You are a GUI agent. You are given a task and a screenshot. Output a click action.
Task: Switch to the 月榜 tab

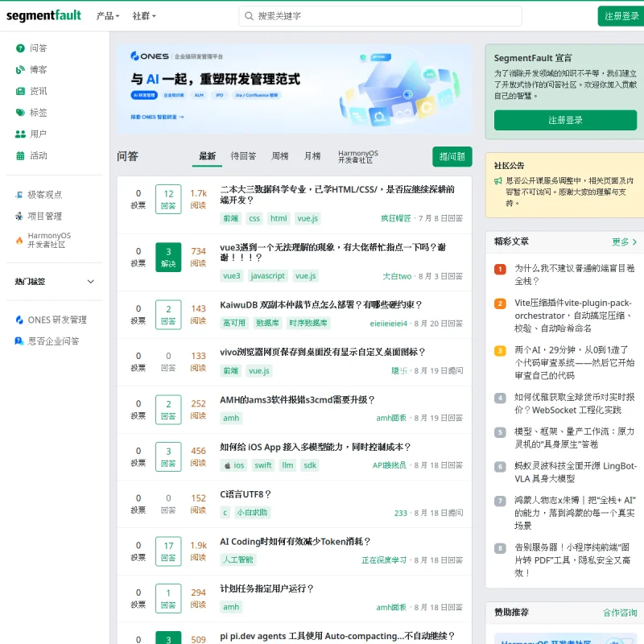[312, 156]
